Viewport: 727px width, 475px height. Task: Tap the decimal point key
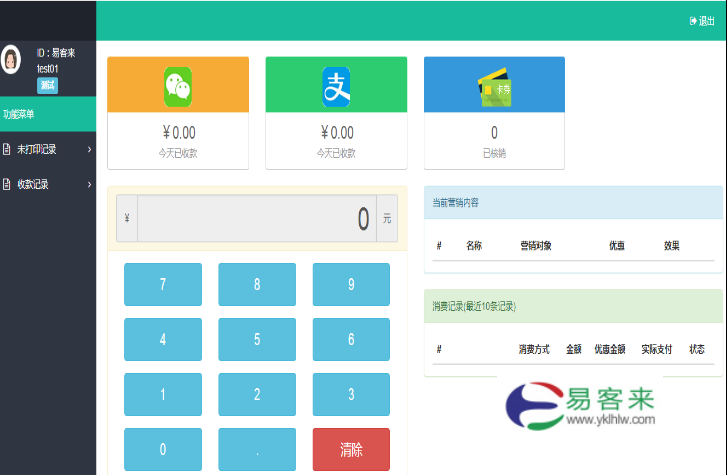(257, 449)
